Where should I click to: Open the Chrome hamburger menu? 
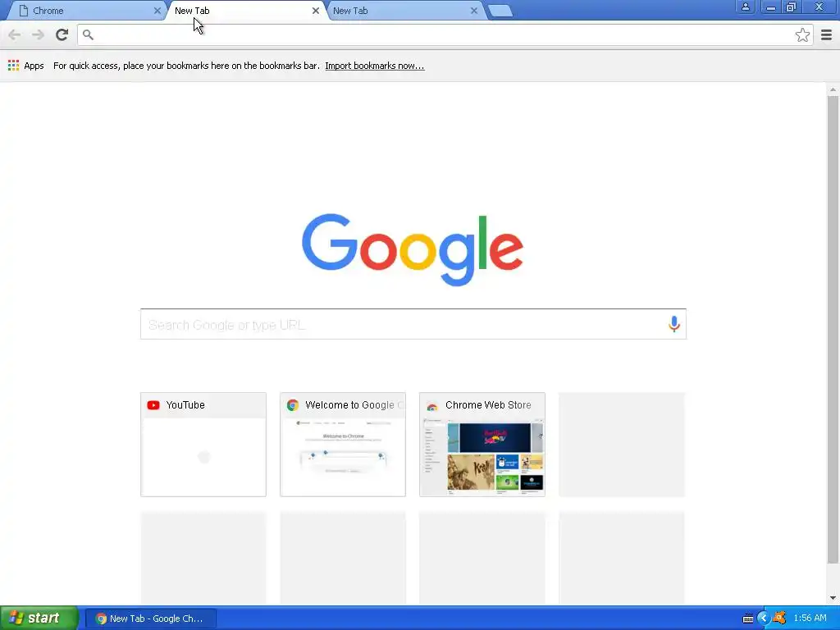[827, 34]
